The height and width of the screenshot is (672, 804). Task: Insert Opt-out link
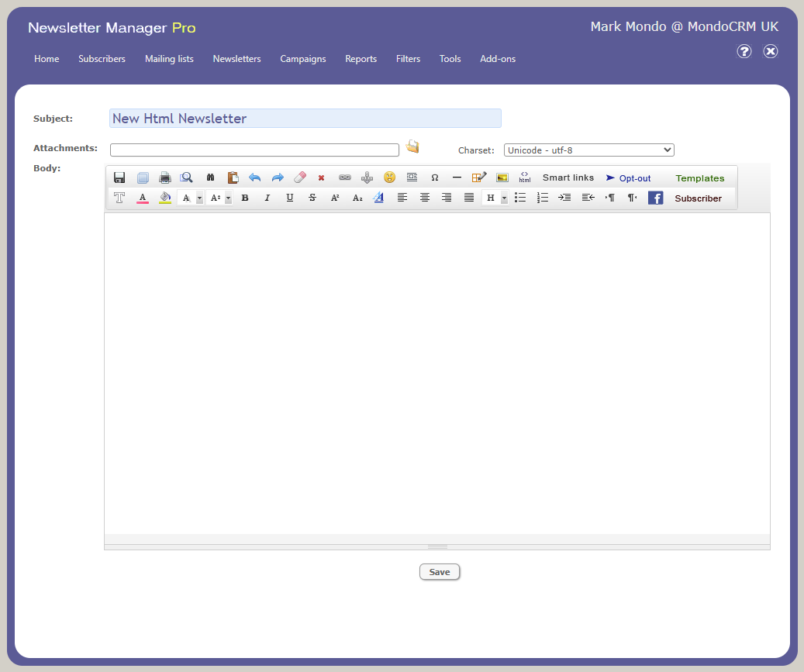[x=628, y=177]
